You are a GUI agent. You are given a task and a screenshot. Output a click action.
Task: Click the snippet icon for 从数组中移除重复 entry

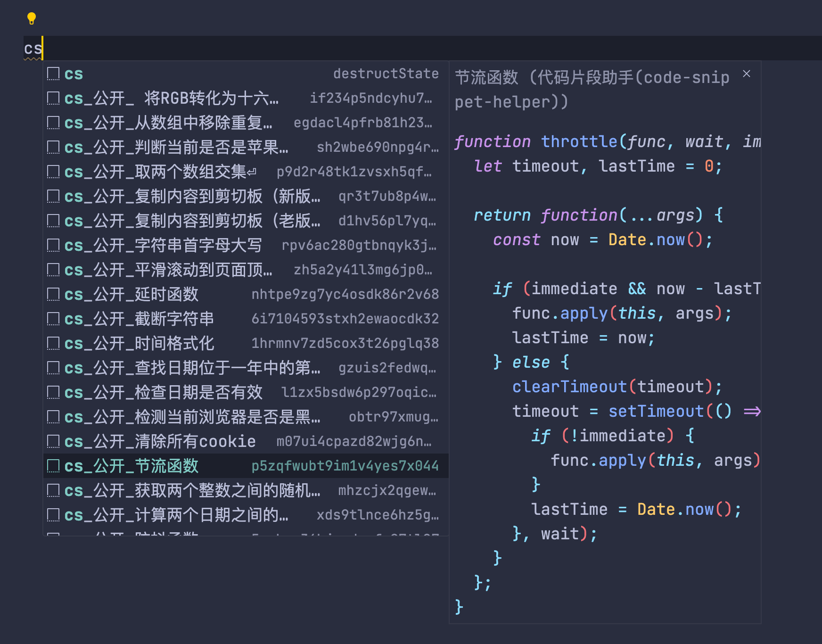(53, 123)
